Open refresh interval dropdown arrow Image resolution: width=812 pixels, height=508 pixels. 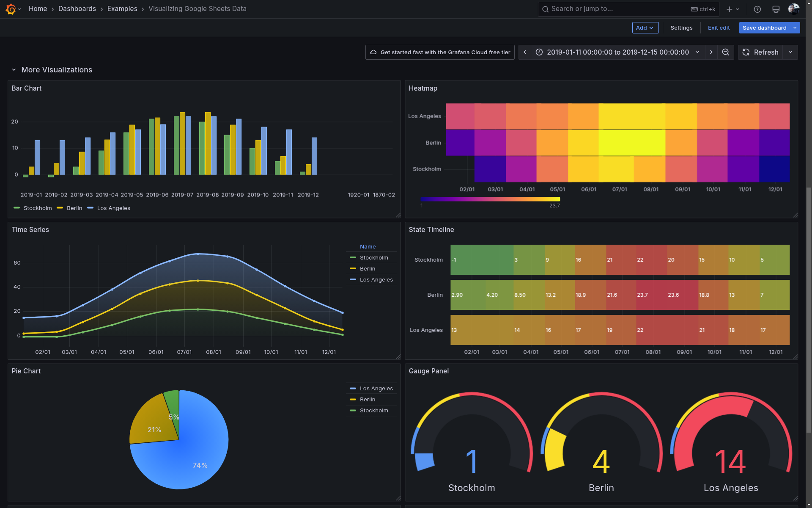790,52
